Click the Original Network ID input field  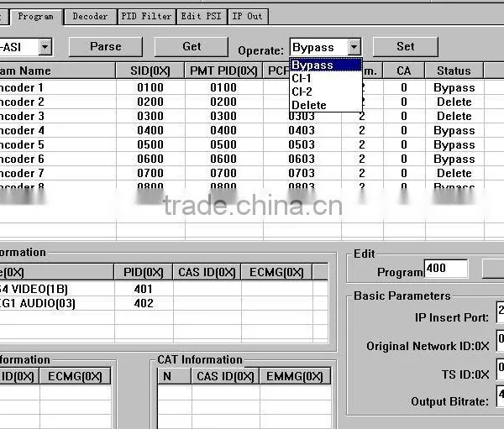500,340
